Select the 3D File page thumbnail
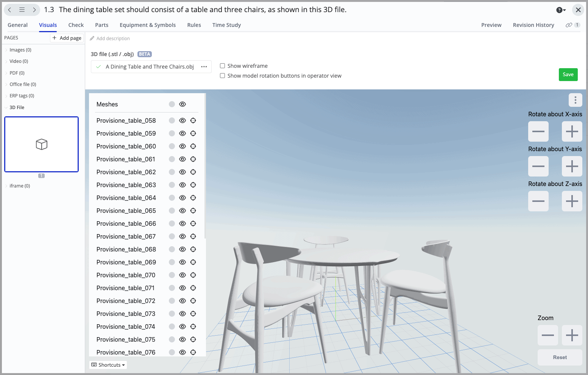The height and width of the screenshot is (375, 588). (x=41, y=144)
